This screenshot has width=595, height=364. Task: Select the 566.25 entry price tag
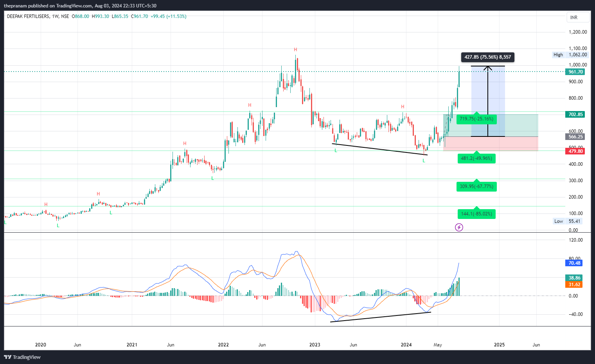pyautogui.click(x=575, y=137)
